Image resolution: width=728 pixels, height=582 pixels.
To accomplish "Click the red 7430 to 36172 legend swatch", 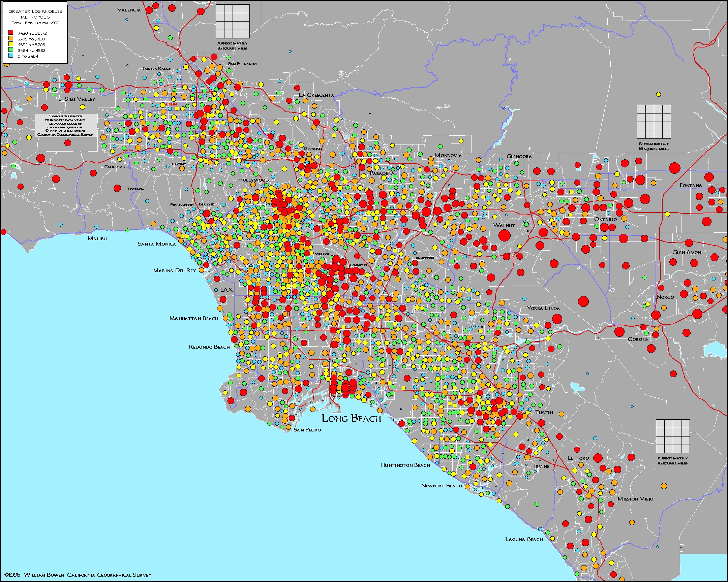I will [x=11, y=33].
